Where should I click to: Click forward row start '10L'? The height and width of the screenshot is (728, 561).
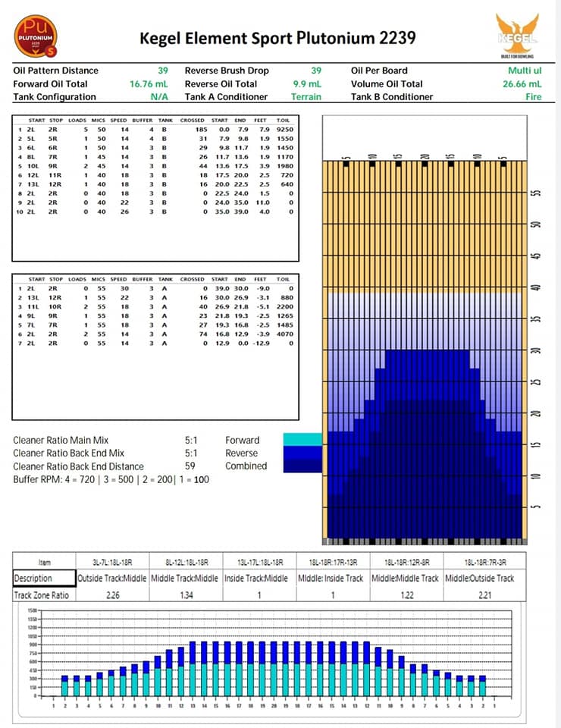click(33, 166)
